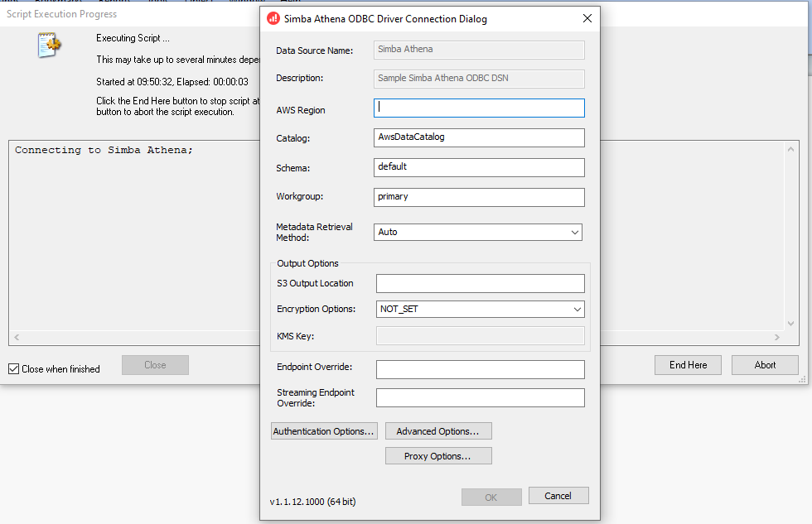Open Proxy Options

pyautogui.click(x=437, y=456)
